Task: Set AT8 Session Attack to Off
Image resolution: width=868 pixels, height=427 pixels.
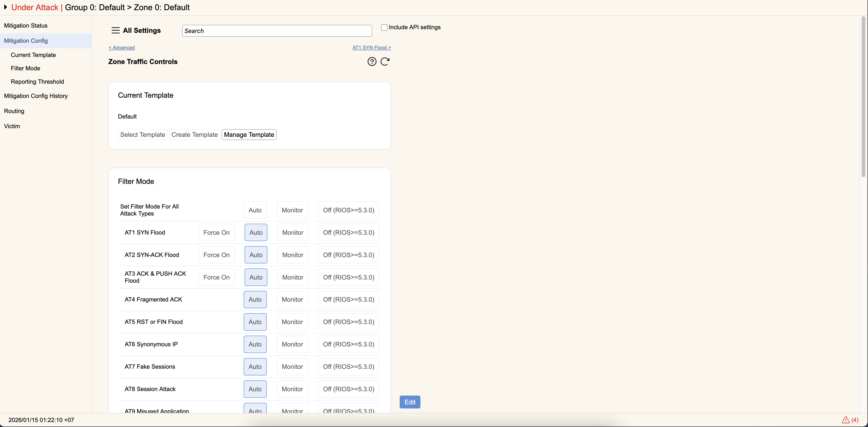Action: [x=348, y=389]
